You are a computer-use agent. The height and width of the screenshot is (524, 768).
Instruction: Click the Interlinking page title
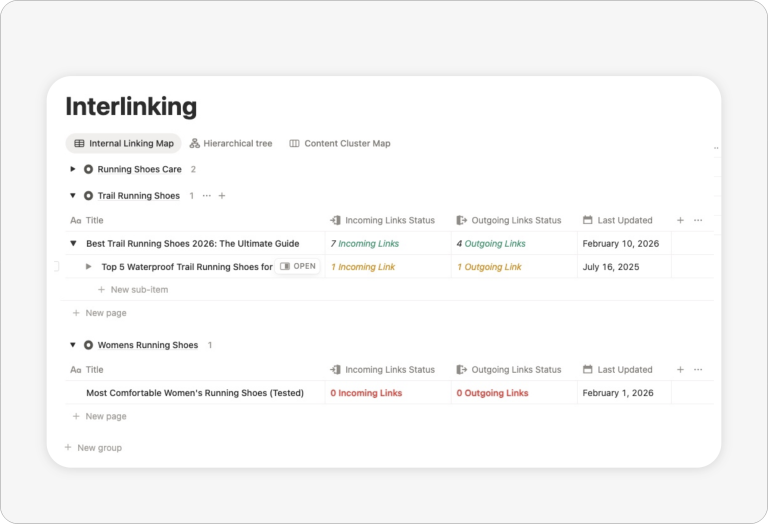coord(131,106)
